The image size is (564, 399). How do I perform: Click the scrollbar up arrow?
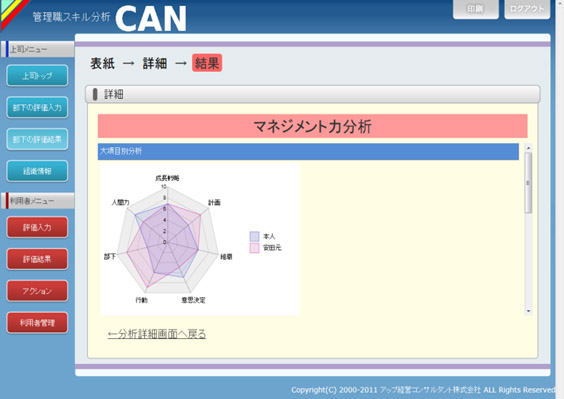coord(528,148)
